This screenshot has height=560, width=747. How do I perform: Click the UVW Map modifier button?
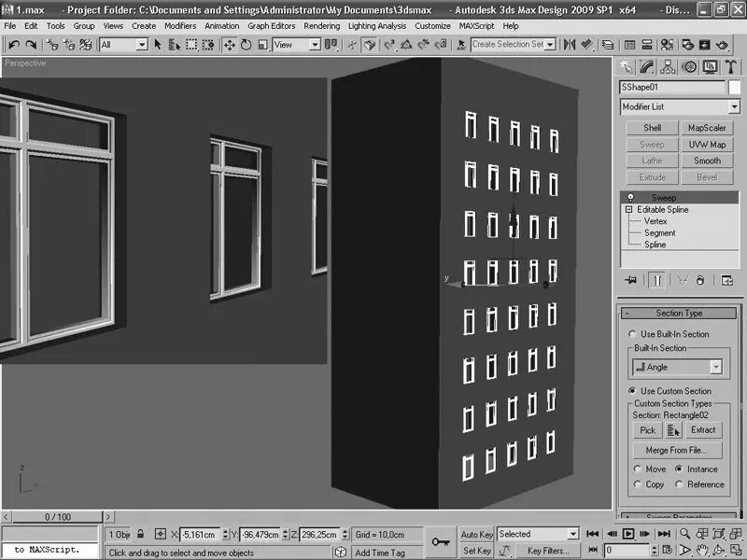coord(707,145)
